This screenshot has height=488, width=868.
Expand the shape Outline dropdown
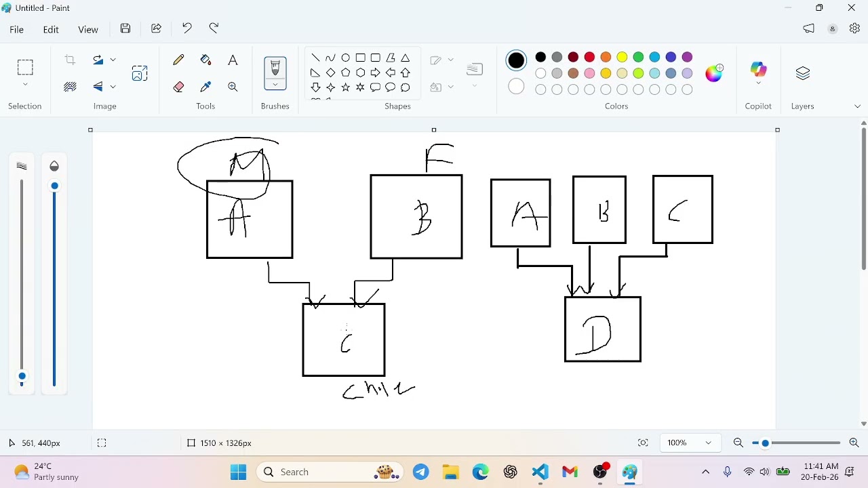pyautogui.click(x=451, y=60)
